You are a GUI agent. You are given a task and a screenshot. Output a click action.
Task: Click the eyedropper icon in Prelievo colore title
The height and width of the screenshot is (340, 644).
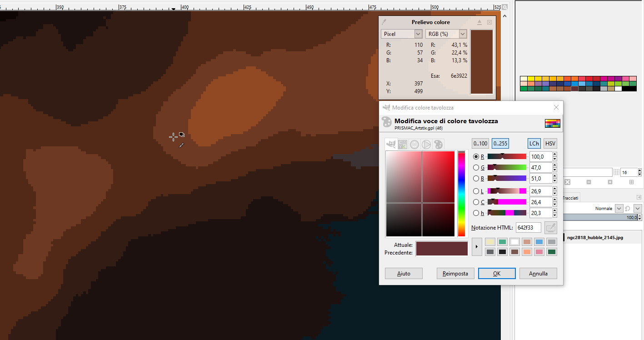(x=384, y=22)
